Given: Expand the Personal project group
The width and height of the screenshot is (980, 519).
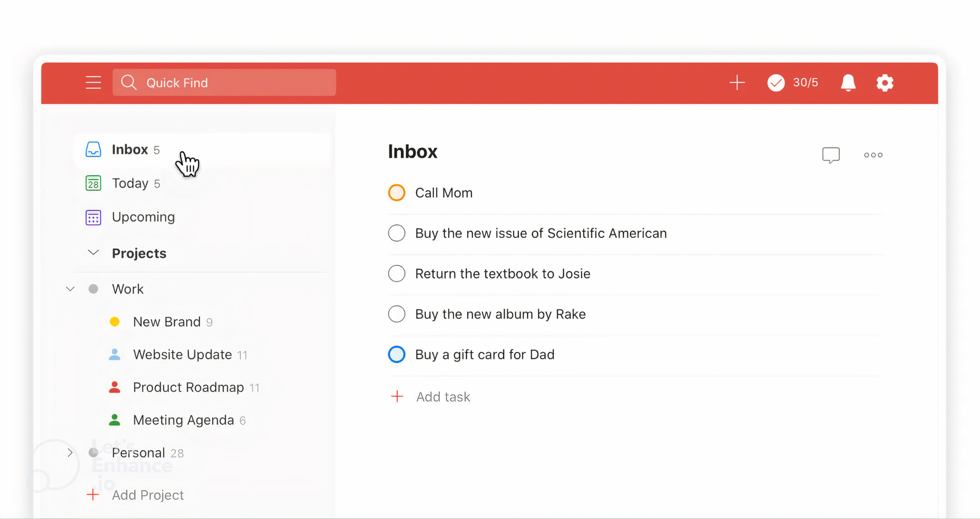Looking at the screenshot, I should (70, 453).
